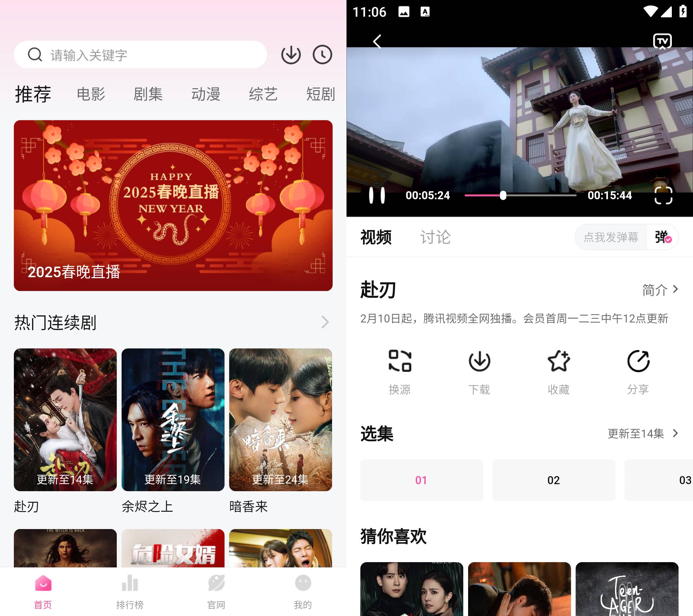This screenshot has height=616, width=693.
Task: Switch to 讨论 tab in video page
Action: point(434,237)
